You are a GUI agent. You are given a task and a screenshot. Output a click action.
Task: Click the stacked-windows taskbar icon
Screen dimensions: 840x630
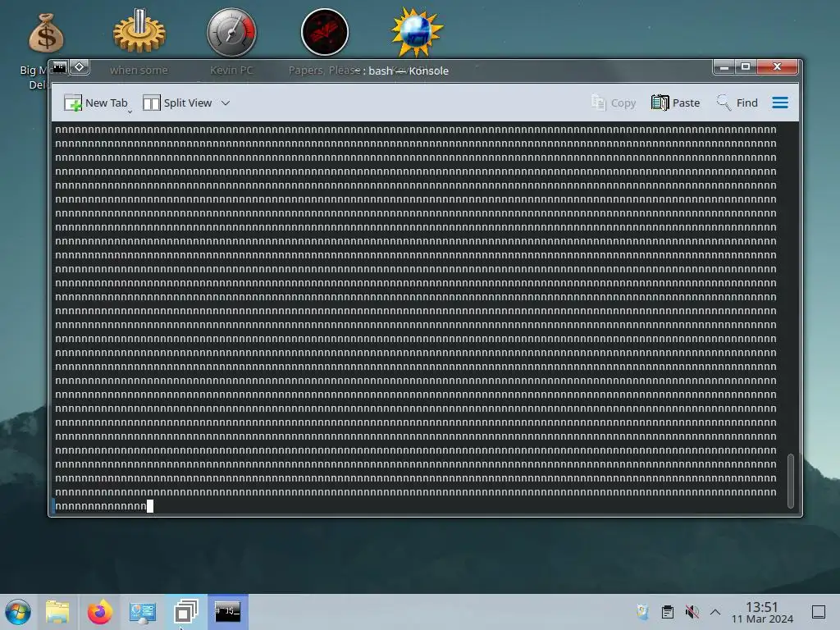coord(186,612)
